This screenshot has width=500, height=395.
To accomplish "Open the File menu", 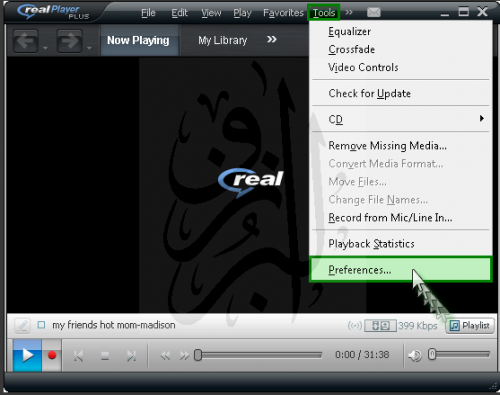I will (148, 13).
